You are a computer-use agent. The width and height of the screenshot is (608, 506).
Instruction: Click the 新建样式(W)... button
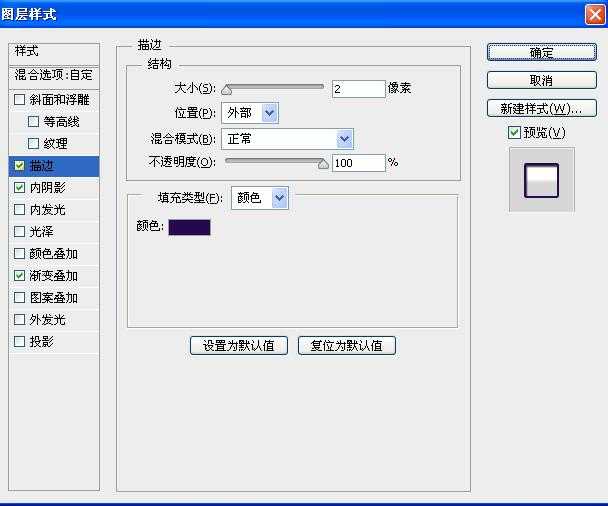tap(541, 108)
